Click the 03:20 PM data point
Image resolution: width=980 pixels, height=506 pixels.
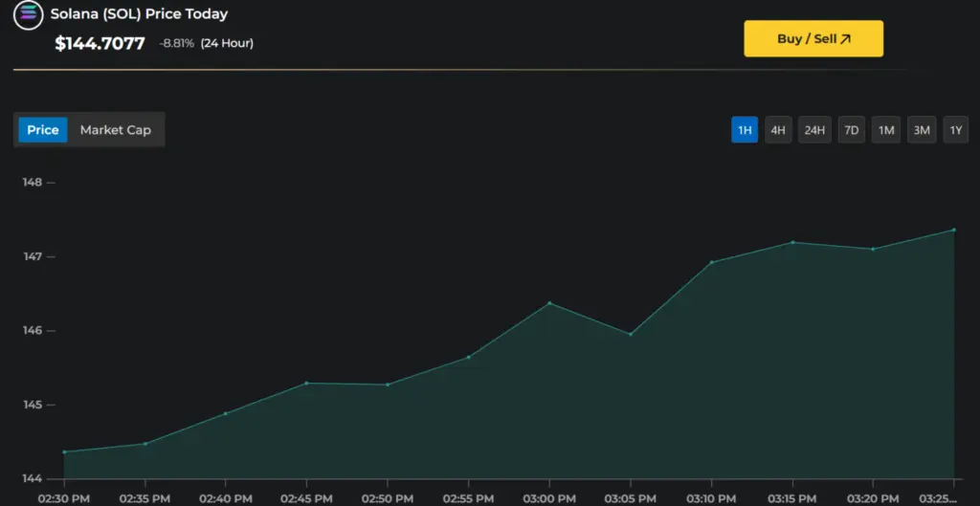pyautogui.click(x=873, y=249)
